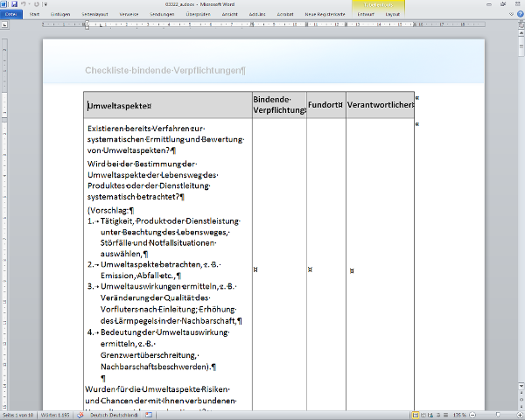Open the table tools Layout tab

394,15
